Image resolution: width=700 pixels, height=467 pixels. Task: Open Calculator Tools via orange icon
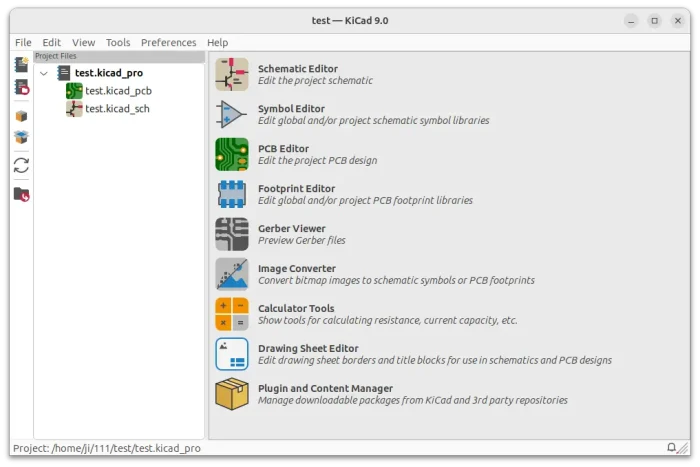click(232, 314)
